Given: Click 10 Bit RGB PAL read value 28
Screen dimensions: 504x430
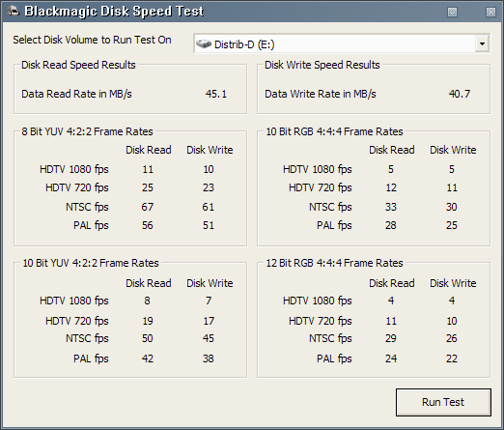Looking at the screenshot, I should point(391,225).
